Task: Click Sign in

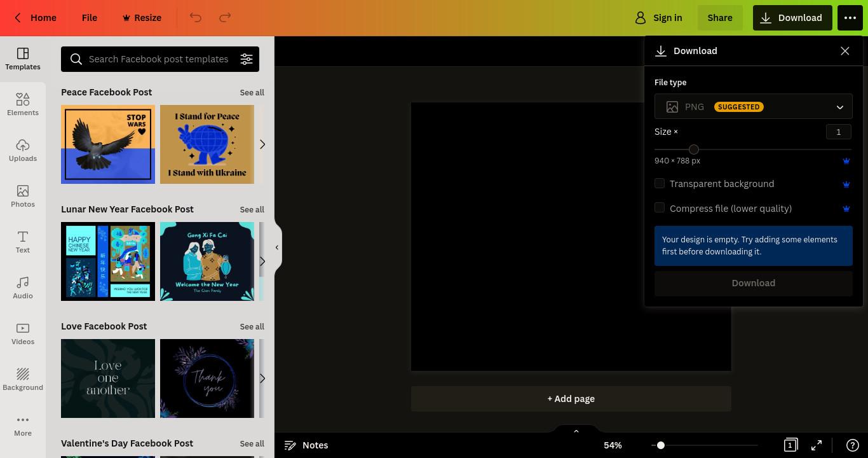Action: click(x=659, y=18)
